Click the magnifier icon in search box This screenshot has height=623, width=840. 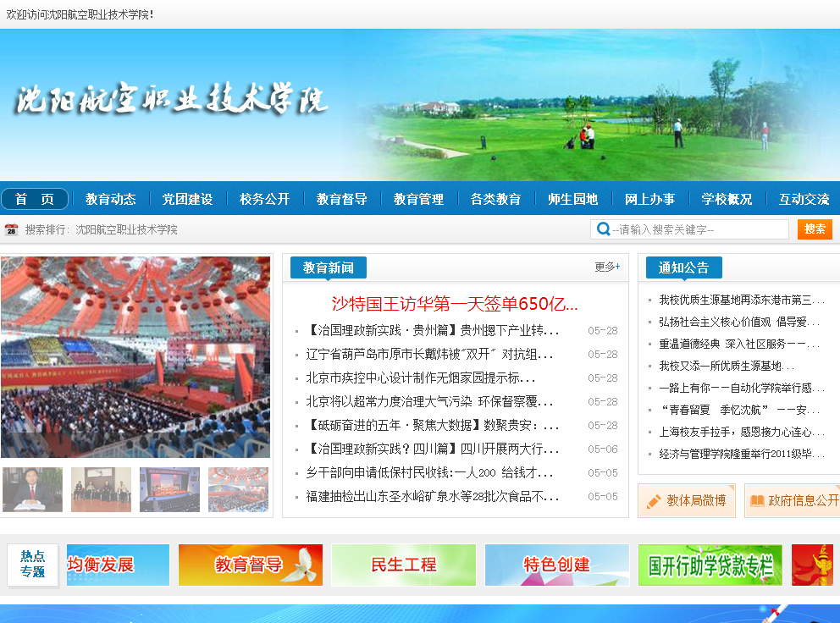603,229
